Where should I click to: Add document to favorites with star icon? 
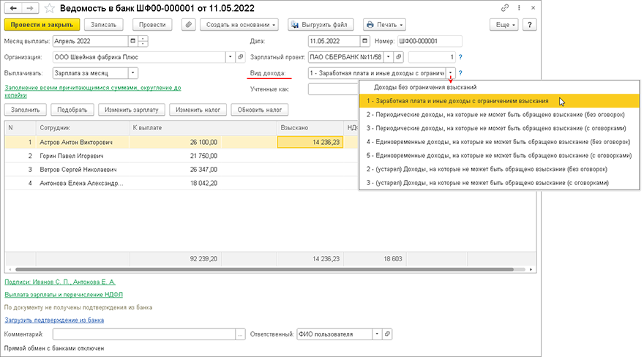[x=49, y=8]
